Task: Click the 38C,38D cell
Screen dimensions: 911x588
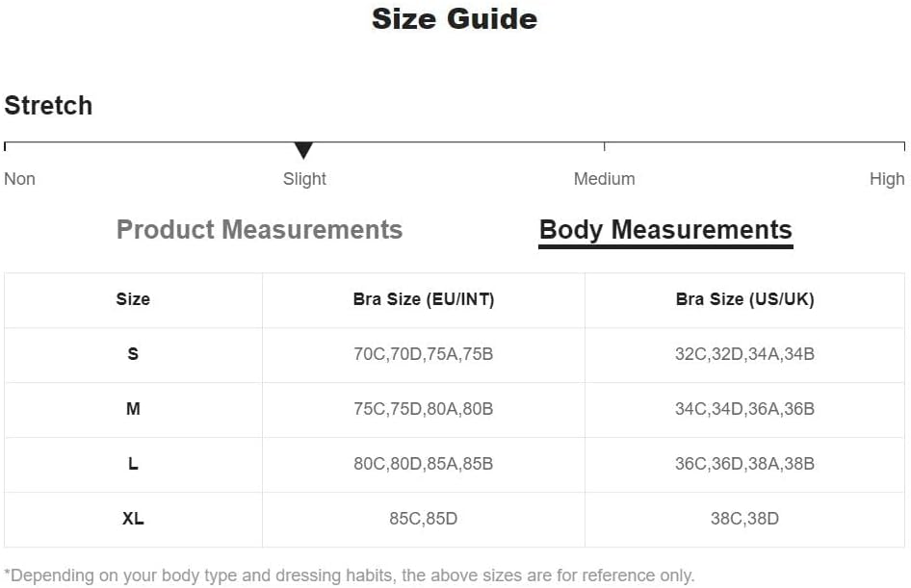Action: [744, 519]
